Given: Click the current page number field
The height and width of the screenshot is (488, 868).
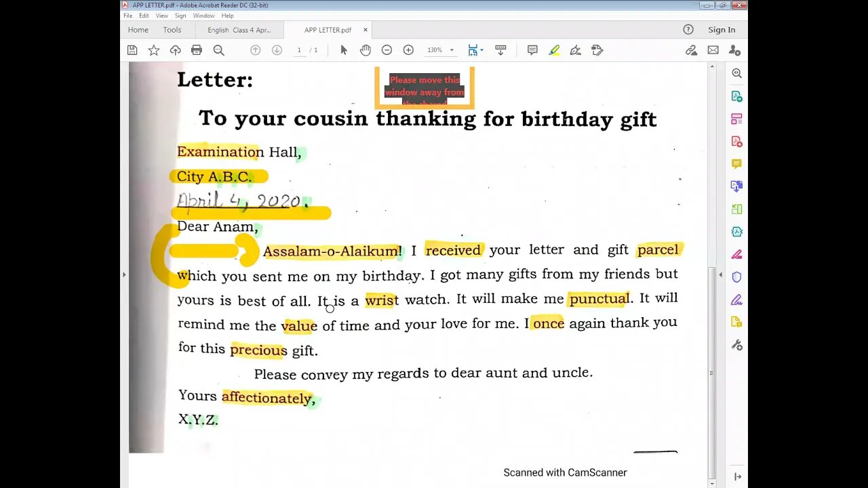Looking at the screenshot, I should [x=299, y=50].
